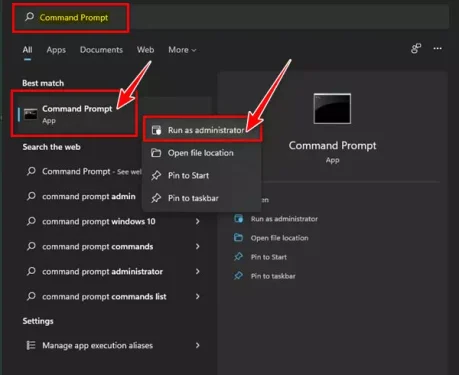Click Pin to Start in the right preview pane

[x=269, y=257]
